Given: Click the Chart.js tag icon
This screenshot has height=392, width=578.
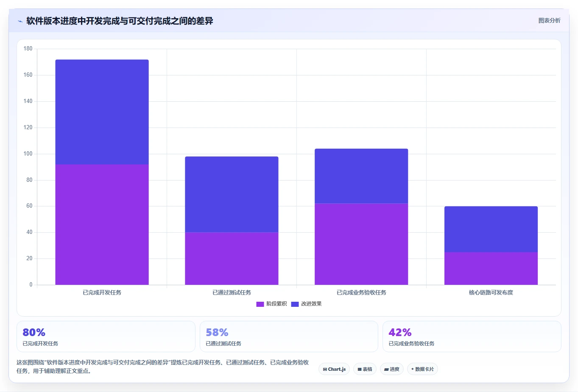Looking at the screenshot, I should (325, 370).
